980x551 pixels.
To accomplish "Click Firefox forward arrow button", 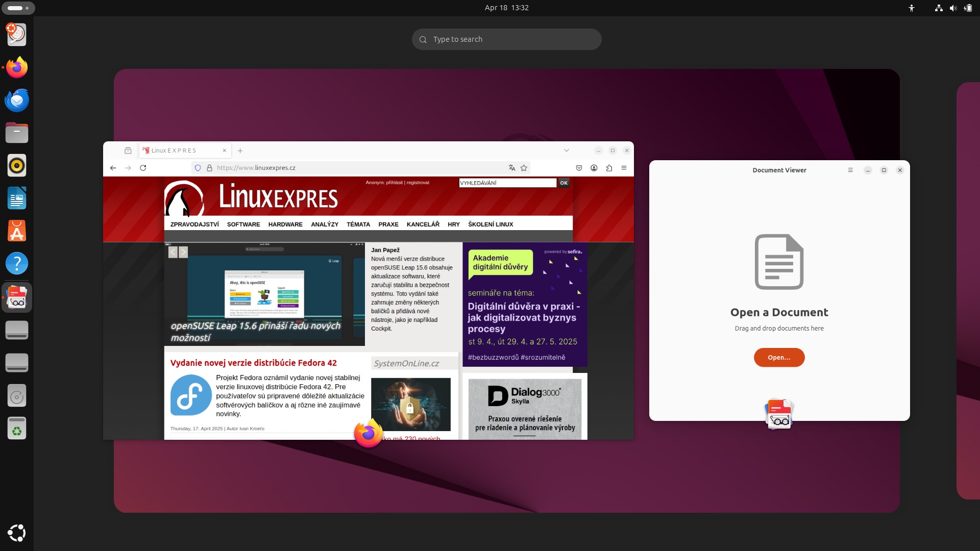I will [128, 168].
